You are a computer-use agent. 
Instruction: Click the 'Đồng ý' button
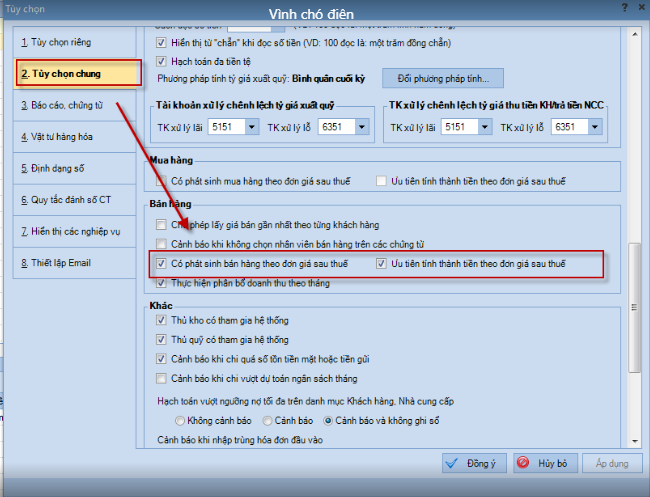[x=474, y=463]
